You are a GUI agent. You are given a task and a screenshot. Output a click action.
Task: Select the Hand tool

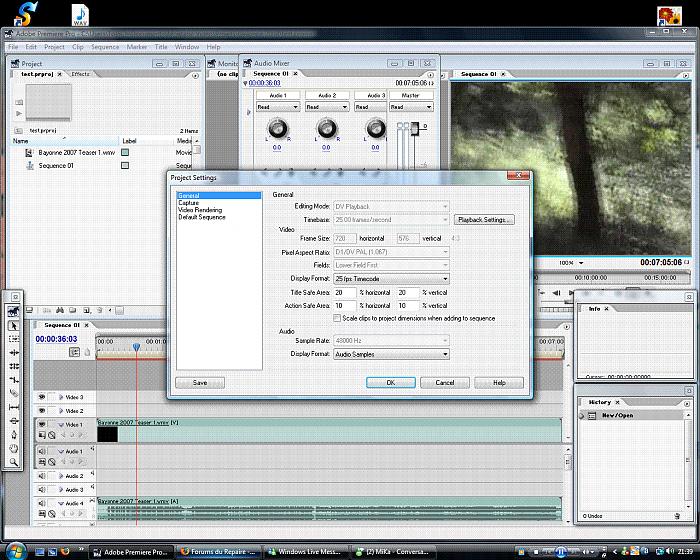click(14, 448)
